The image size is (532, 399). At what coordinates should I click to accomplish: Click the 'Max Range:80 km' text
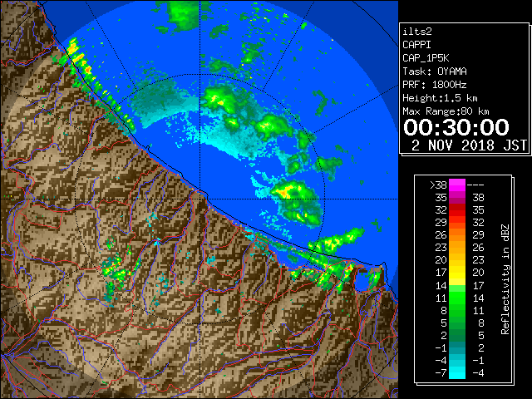446,111
